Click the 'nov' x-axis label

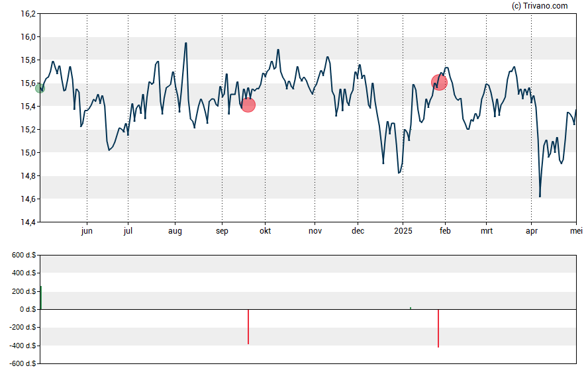pos(315,231)
